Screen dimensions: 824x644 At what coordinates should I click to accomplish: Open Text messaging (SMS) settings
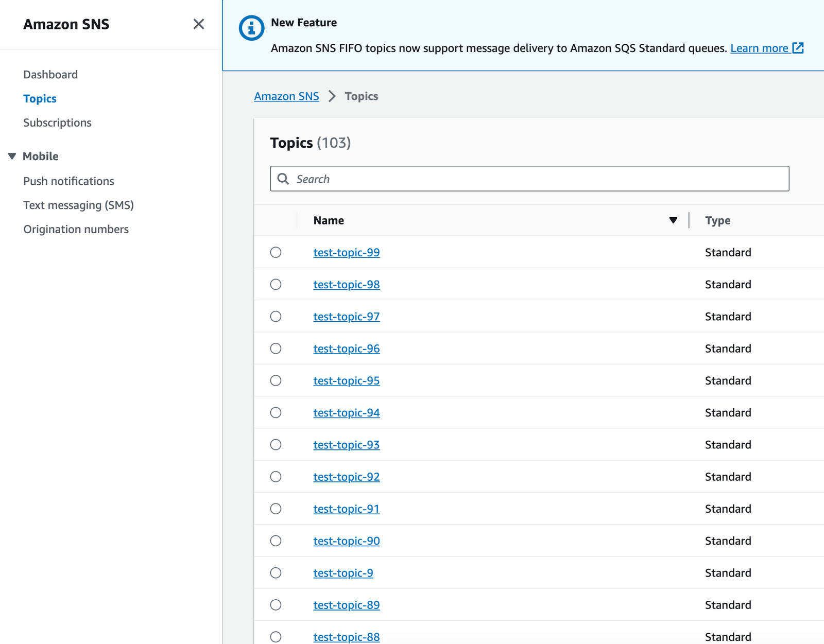tap(78, 205)
